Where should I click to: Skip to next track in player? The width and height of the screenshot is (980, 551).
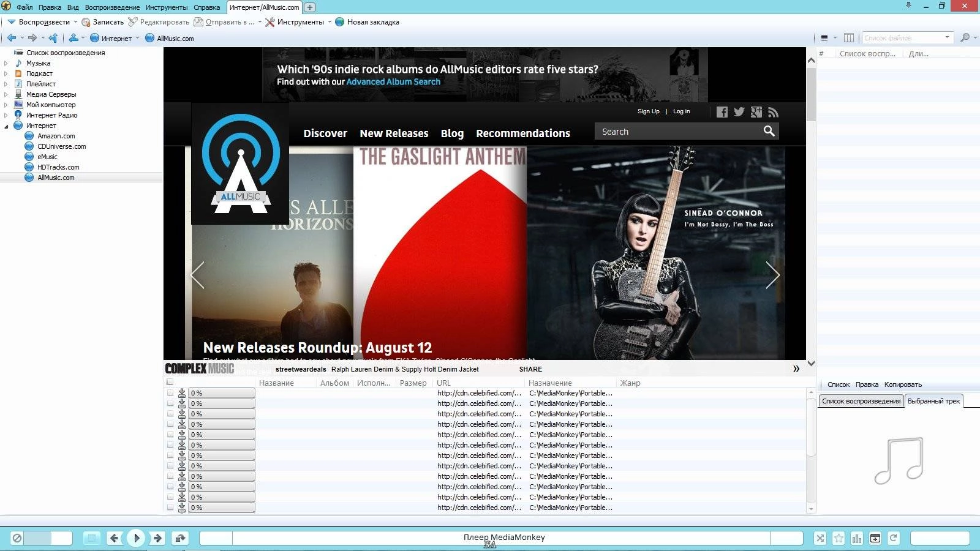(x=157, y=538)
